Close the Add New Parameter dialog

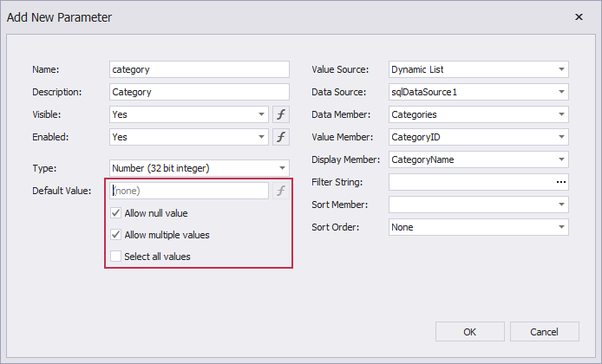point(579,16)
